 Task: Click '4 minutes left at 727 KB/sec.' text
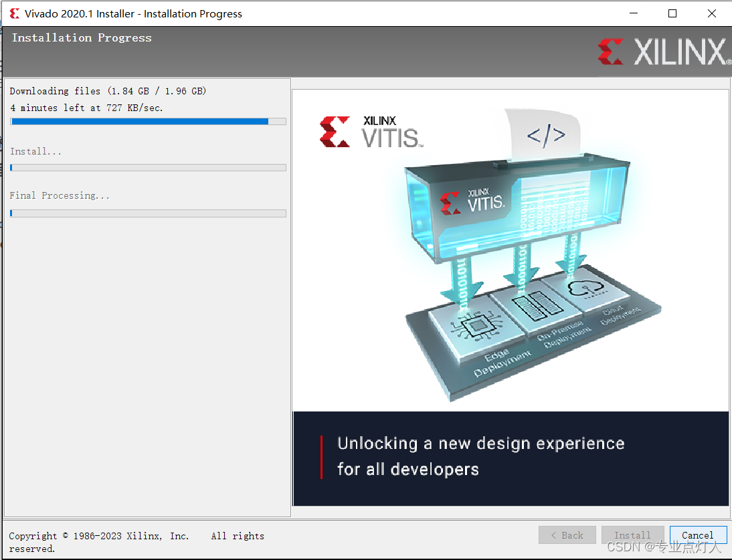87,108
